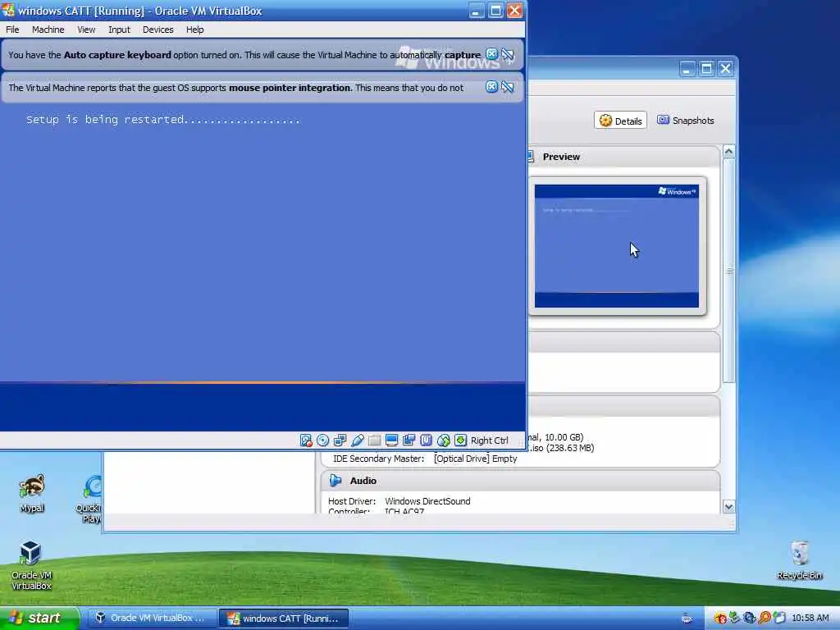
Task: Click the .iso (238.63 MB) storage entry
Action: [561, 448]
